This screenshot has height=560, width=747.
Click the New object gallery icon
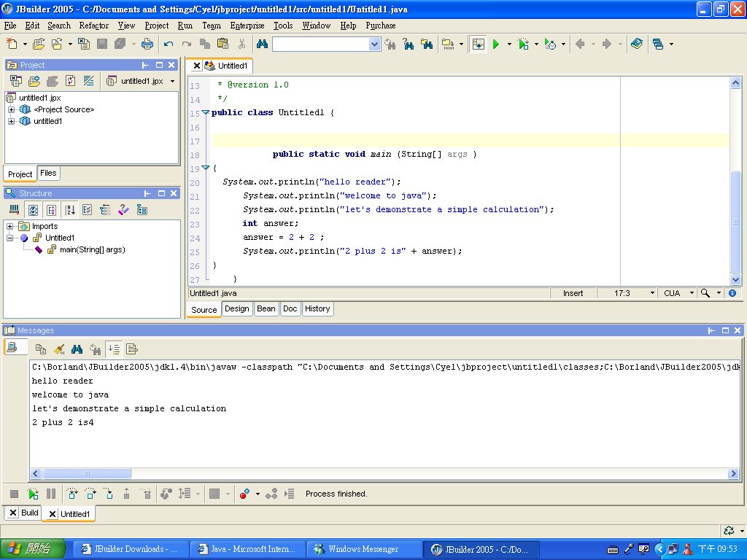pyautogui.click(x=12, y=44)
